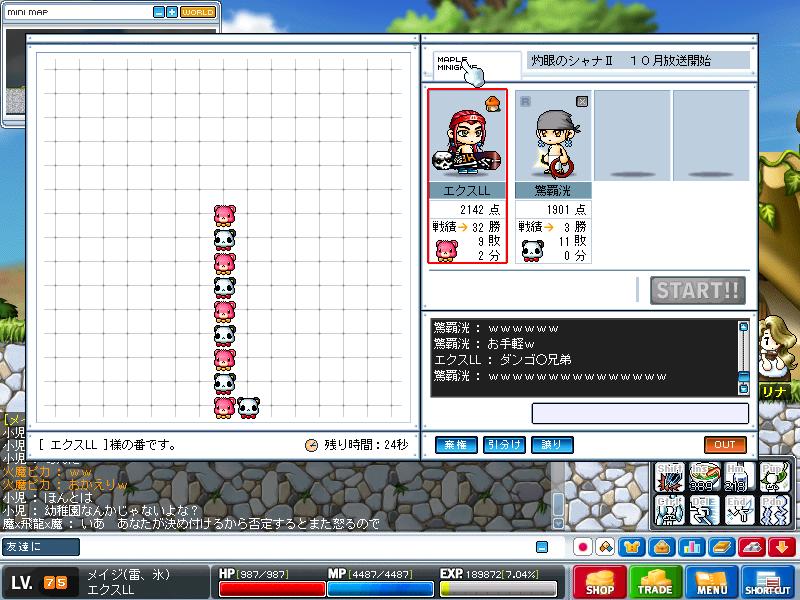The width and height of the screenshot is (800, 600).
Task: Click the 譲り button
Action: 552,444
